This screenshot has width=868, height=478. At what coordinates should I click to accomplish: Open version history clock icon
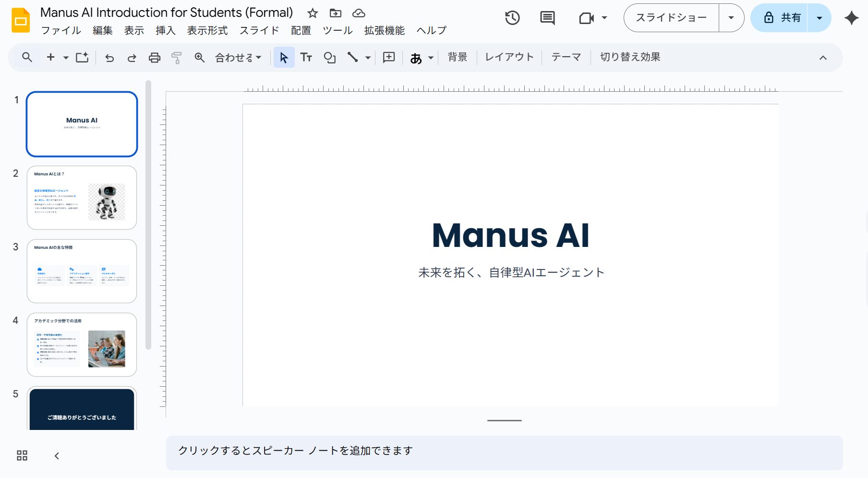[x=512, y=18]
